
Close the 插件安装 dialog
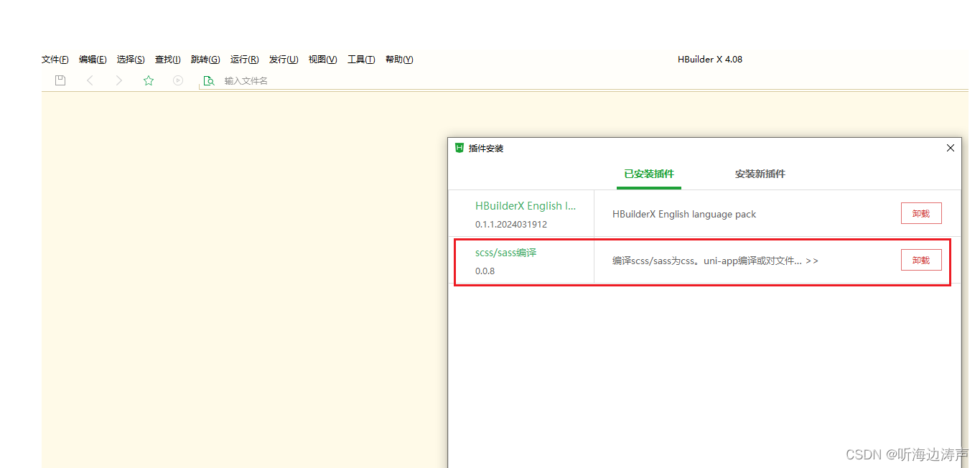click(x=951, y=148)
